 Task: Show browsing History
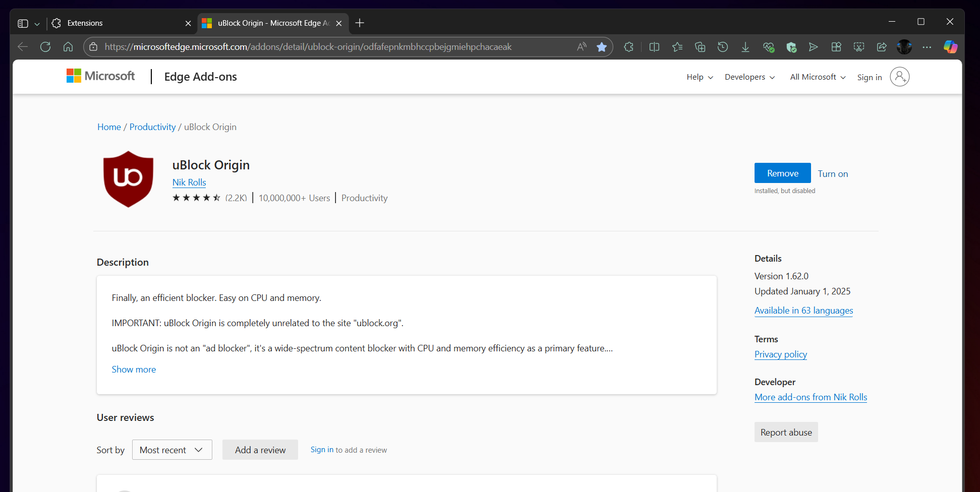tap(723, 47)
